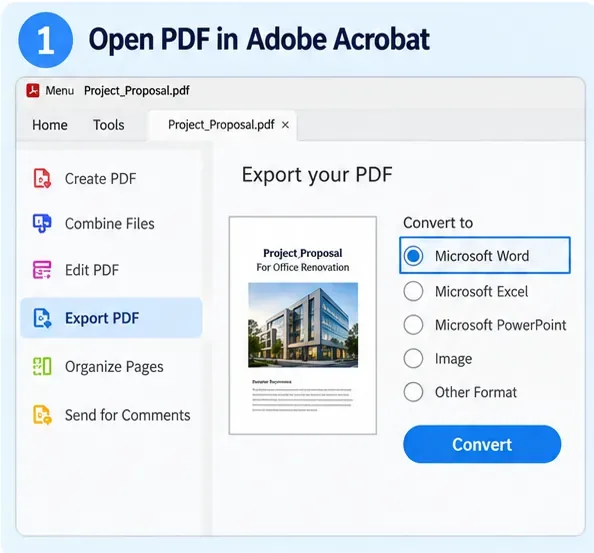Click the Project Proposal page preview thumbnail
The width and height of the screenshot is (594, 553).
point(303,325)
